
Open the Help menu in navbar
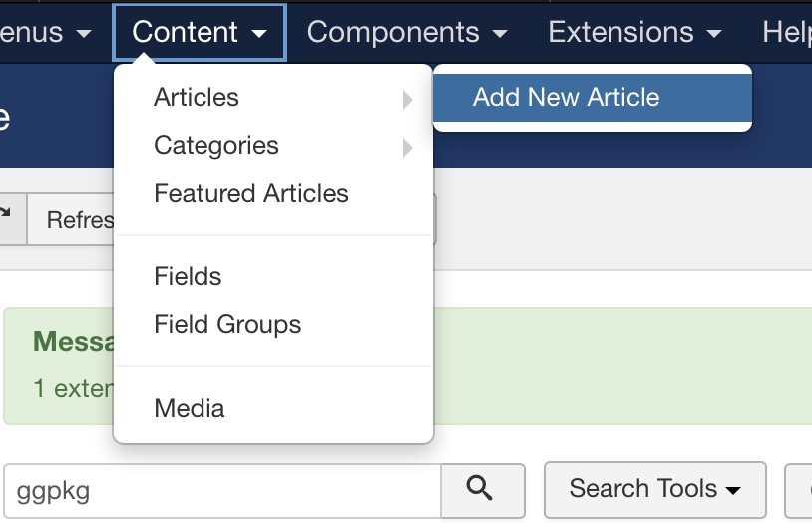[x=786, y=32]
